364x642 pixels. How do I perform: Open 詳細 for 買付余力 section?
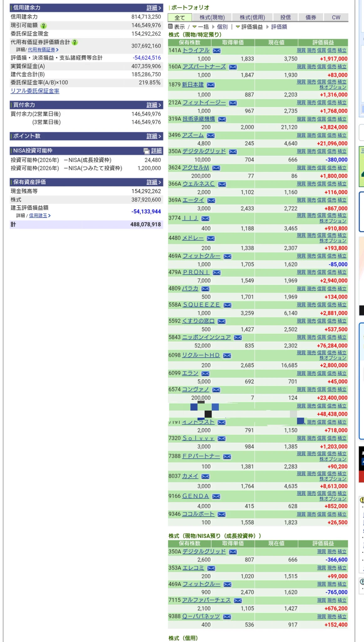(x=154, y=105)
